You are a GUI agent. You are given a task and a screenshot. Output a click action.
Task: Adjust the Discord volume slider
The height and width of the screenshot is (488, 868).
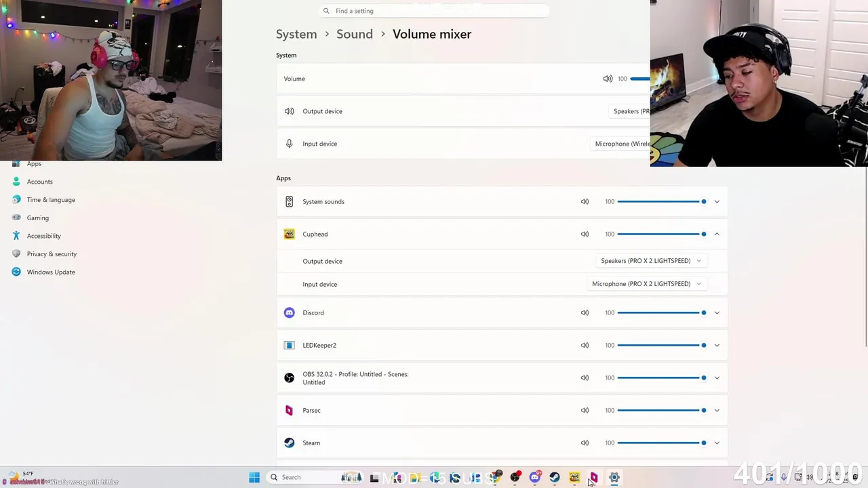(x=662, y=312)
